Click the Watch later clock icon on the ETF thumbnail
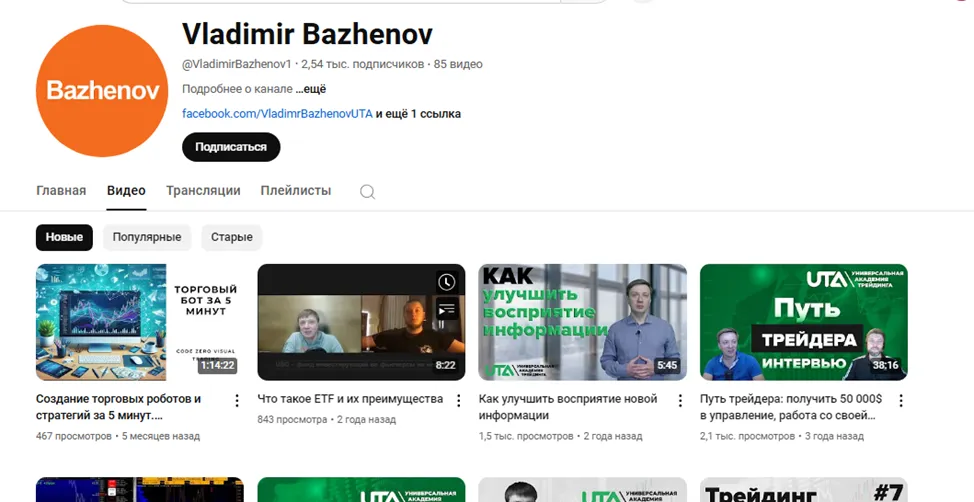This screenshot has width=974, height=502. click(447, 283)
